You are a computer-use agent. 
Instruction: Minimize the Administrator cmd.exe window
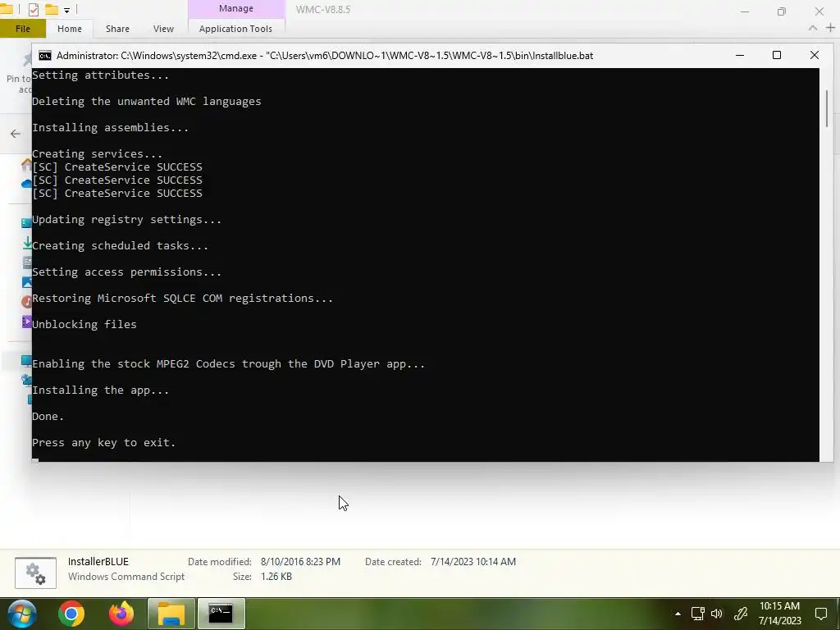tap(740, 55)
